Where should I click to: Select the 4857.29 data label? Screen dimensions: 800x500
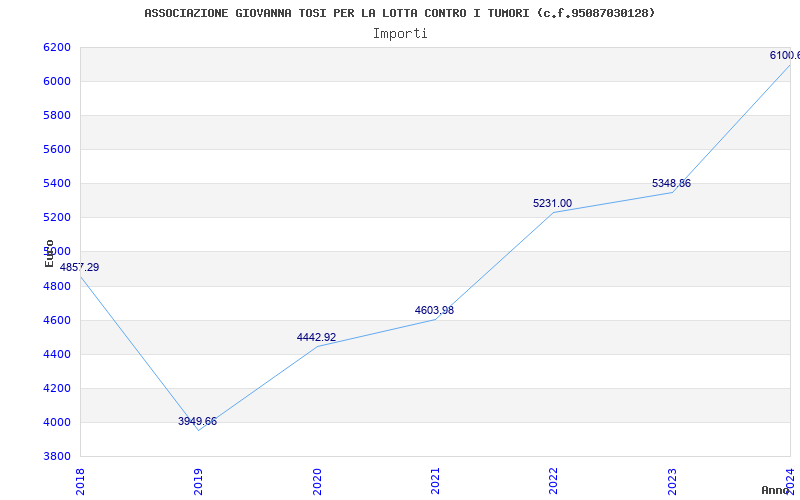coord(80,267)
